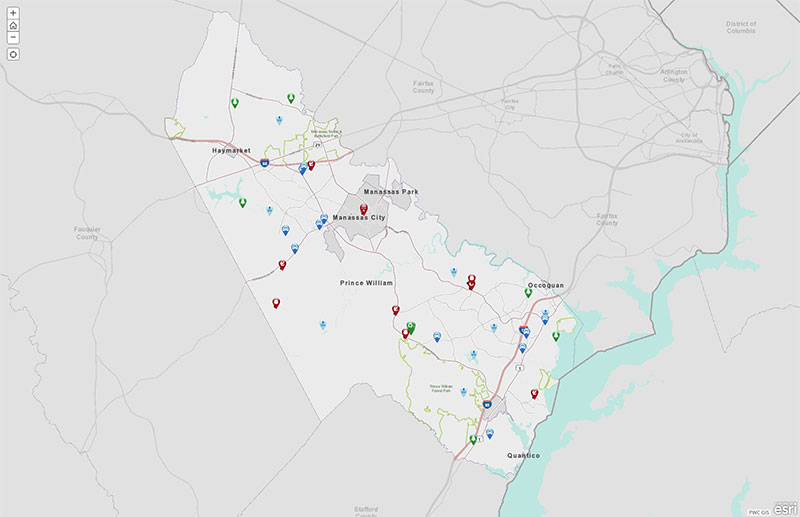Open red marker near the southeastern Potomac shoreline
800x517 pixels.
tap(534, 394)
